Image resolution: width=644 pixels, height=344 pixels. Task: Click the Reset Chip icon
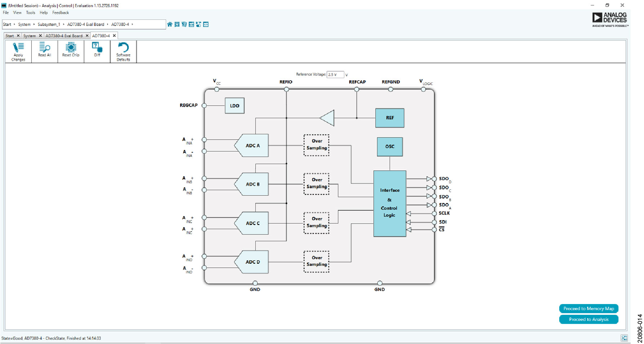pos(71,50)
